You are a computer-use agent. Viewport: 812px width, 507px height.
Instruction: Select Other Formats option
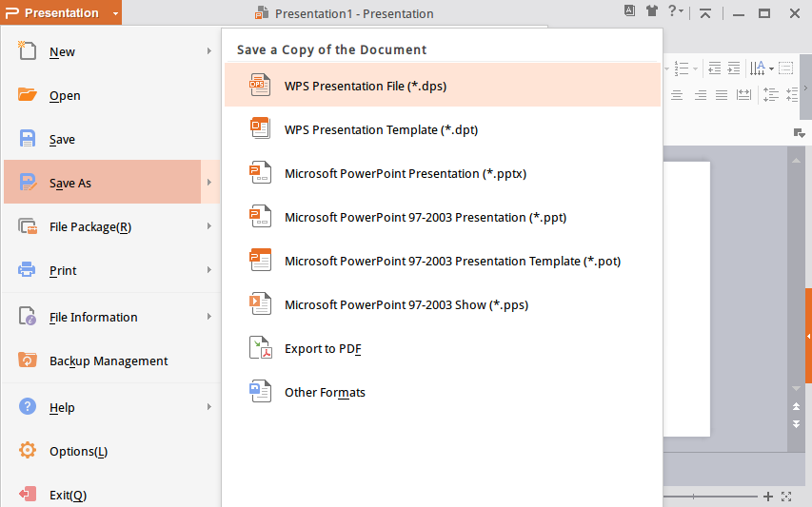point(443,392)
